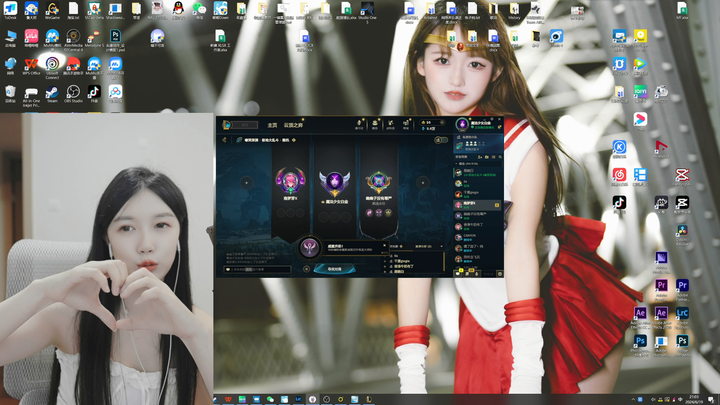The image size is (720, 405).
Task: Open the Adobe Media Encoder desktop shortcut
Action: pyautogui.click(x=661, y=260)
